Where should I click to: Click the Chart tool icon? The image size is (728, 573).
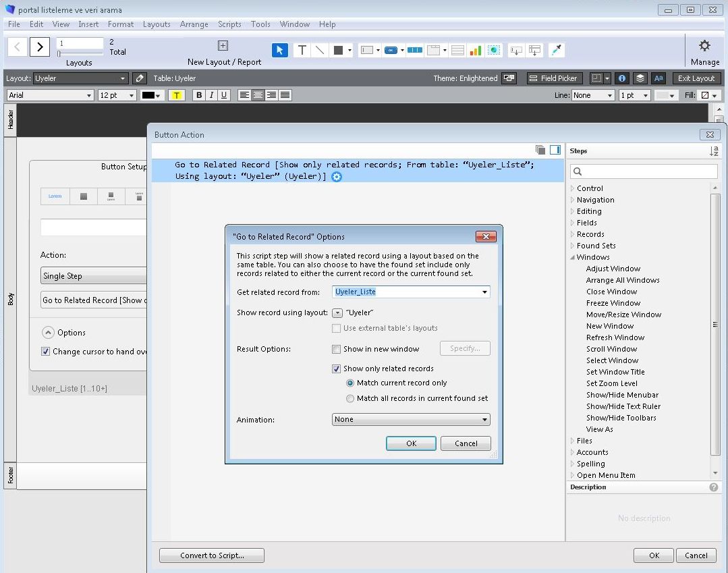tap(476, 50)
